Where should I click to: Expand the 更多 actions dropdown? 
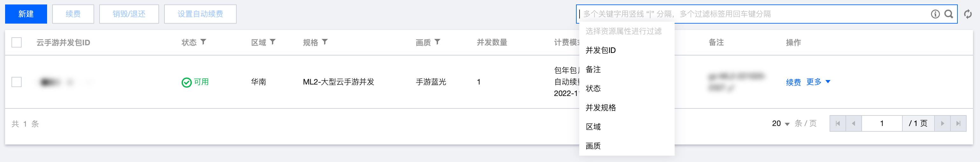click(x=818, y=82)
